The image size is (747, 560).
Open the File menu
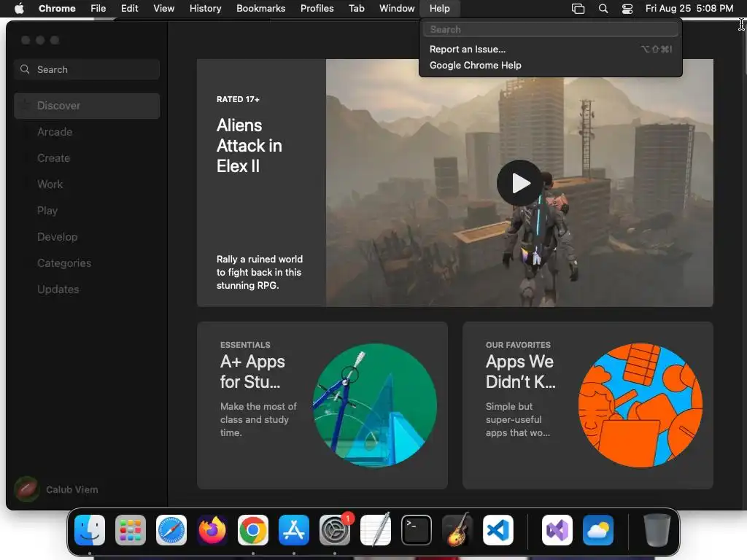click(98, 8)
